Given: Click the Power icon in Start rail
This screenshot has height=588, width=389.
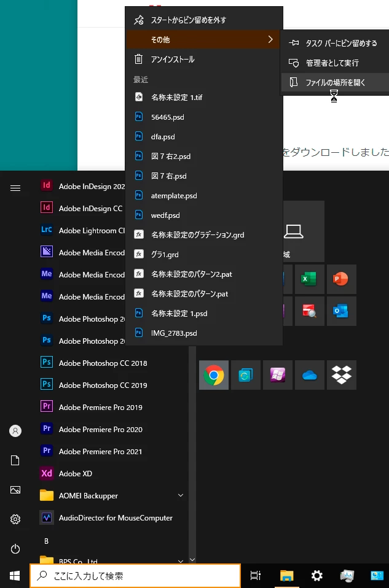Looking at the screenshot, I should (15, 549).
